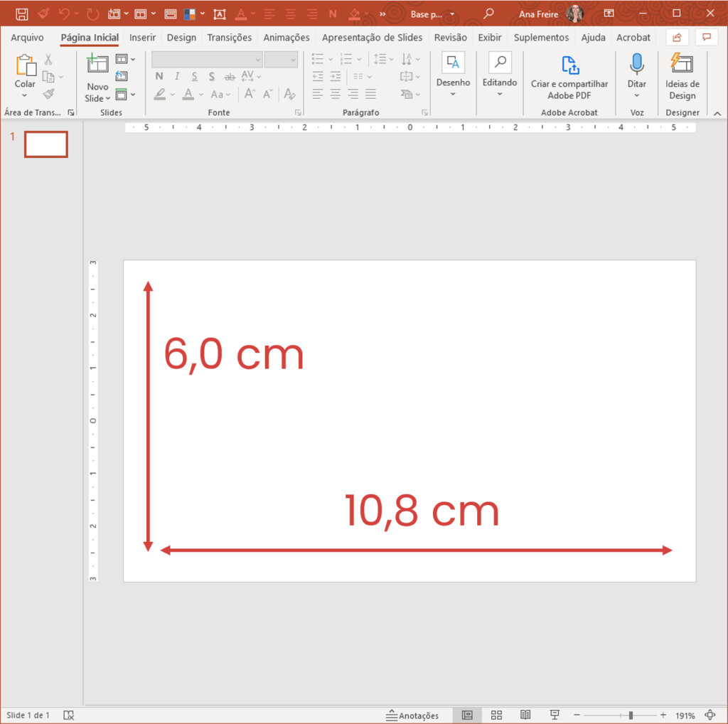The image size is (728, 724).
Task: Click the zoom slider handle
Action: [x=631, y=715]
